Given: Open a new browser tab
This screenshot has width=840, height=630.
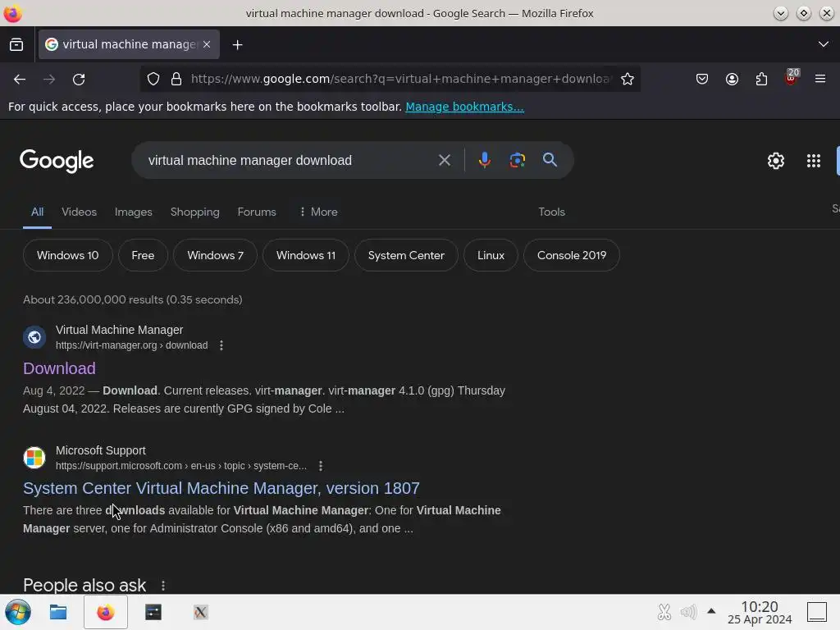Looking at the screenshot, I should [237, 44].
